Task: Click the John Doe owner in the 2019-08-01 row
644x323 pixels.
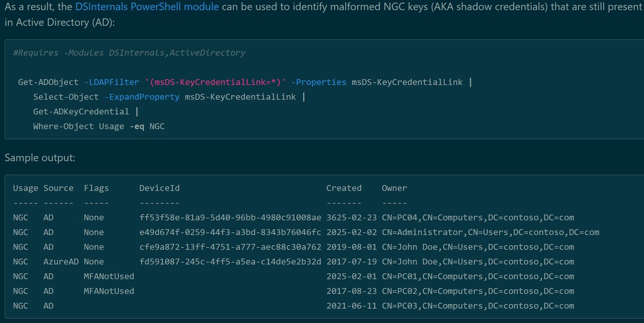Action: pos(478,247)
